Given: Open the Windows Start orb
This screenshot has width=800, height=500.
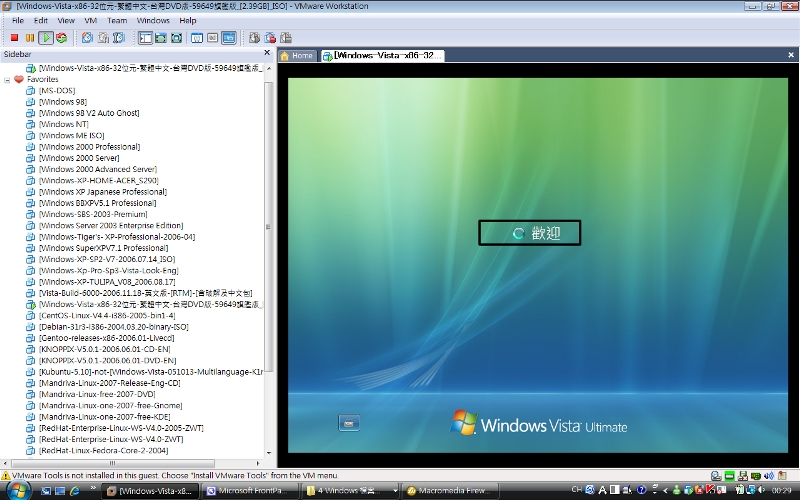Looking at the screenshot, I should 18,491.
